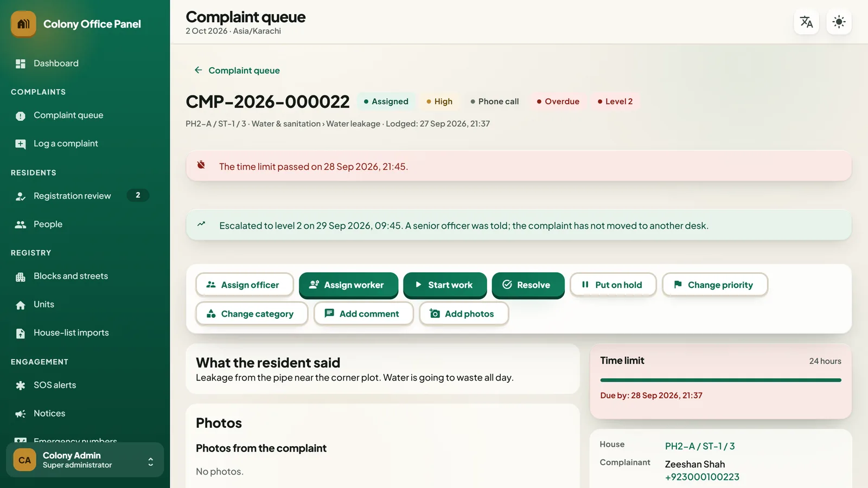Click the complaint ID CMP-2026-000022
This screenshot has width=868, height=488.
pos(267,101)
